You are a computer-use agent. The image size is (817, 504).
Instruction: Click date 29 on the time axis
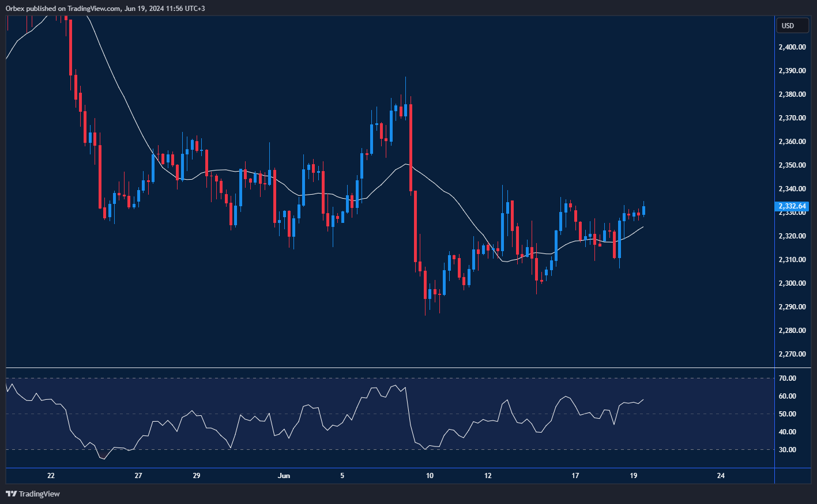pos(197,476)
